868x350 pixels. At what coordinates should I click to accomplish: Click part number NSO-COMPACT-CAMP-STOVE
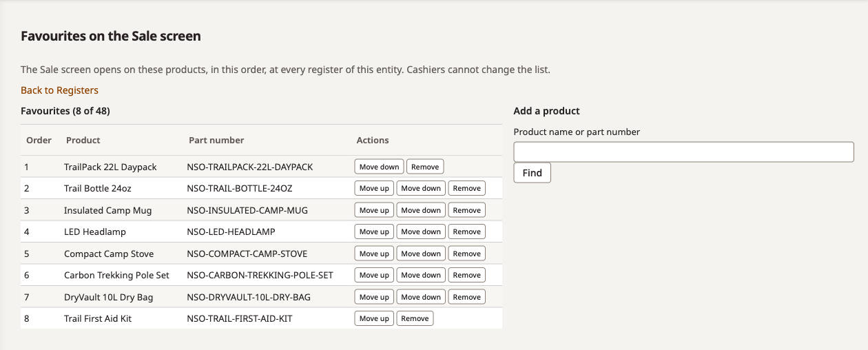[x=247, y=254]
